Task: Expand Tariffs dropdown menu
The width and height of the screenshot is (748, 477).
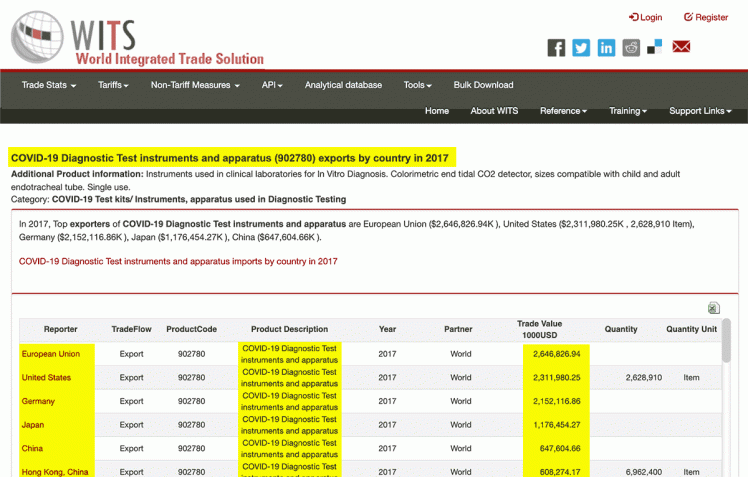Action: 113,85
